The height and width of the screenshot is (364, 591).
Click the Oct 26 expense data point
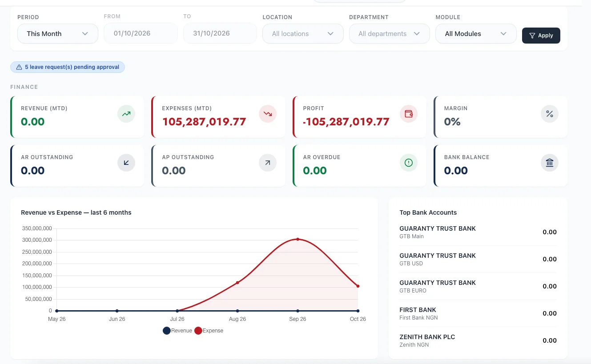click(358, 286)
